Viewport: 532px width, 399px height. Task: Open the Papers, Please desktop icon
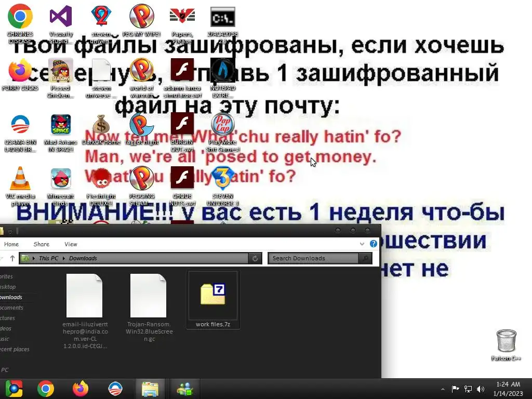pos(182,16)
